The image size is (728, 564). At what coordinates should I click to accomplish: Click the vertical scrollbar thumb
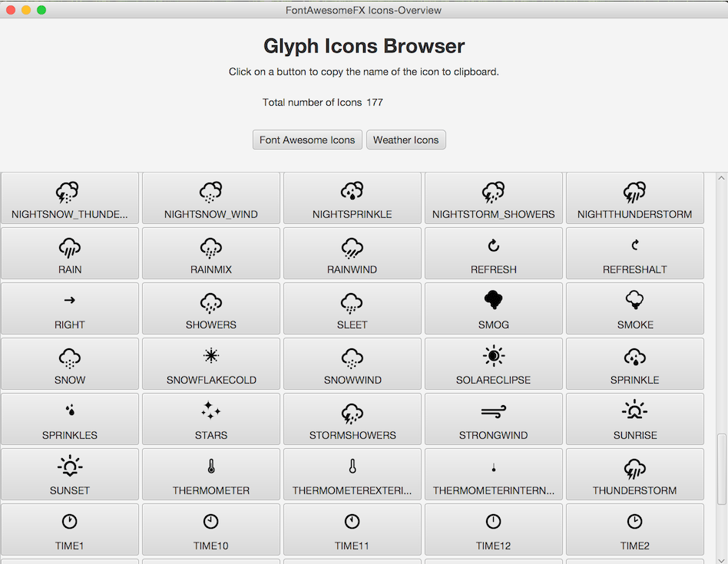point(721,469)
